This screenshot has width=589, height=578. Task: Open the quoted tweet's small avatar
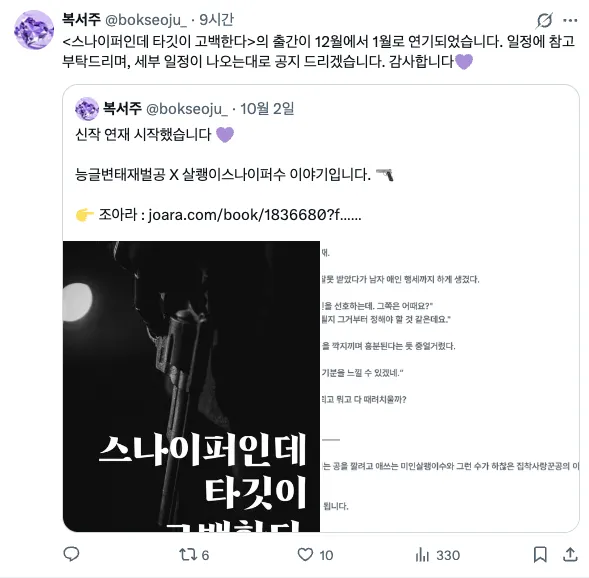(87, 109)
